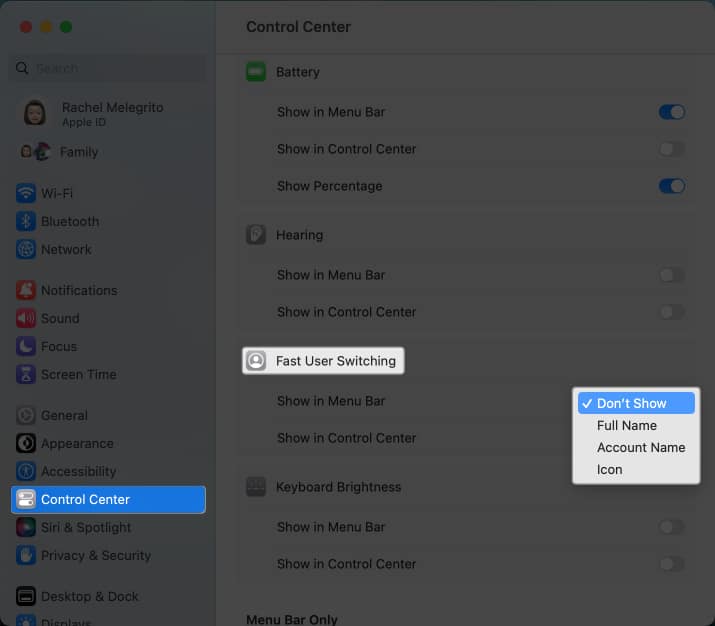This screenshot has width=715, height=626.
Task: Disable the Battery Show Percentage switch
Action: point(672,186)
